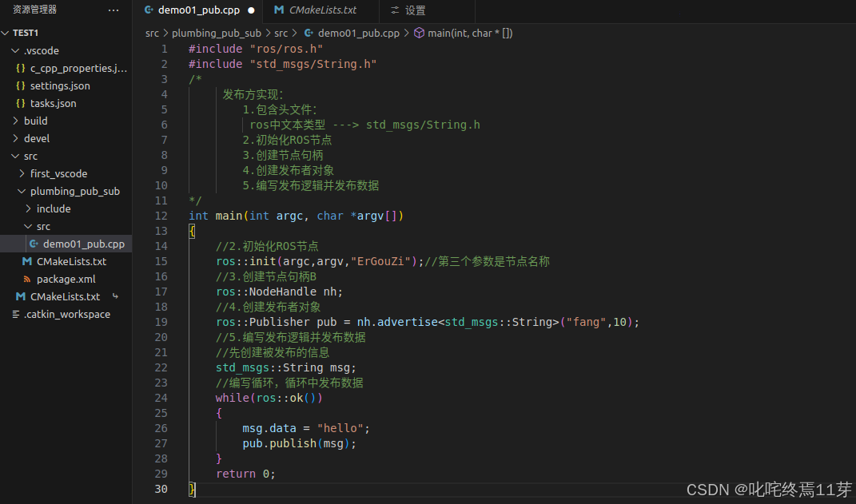Click the second src breadcrumb after plumbing_pub_sub
Screen dimensions: 856x504
click(x=281, y=34)
